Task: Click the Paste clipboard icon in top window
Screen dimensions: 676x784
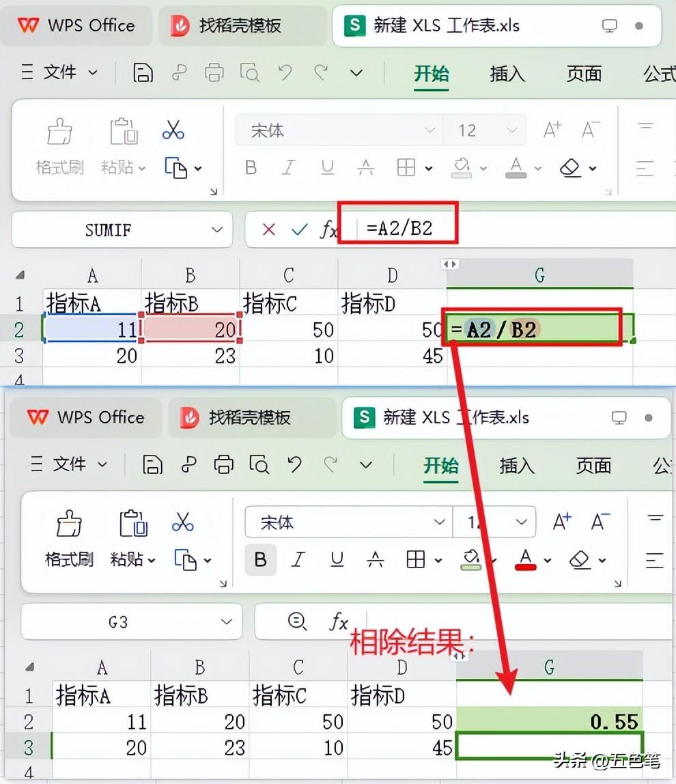Action: pos(124,132)
